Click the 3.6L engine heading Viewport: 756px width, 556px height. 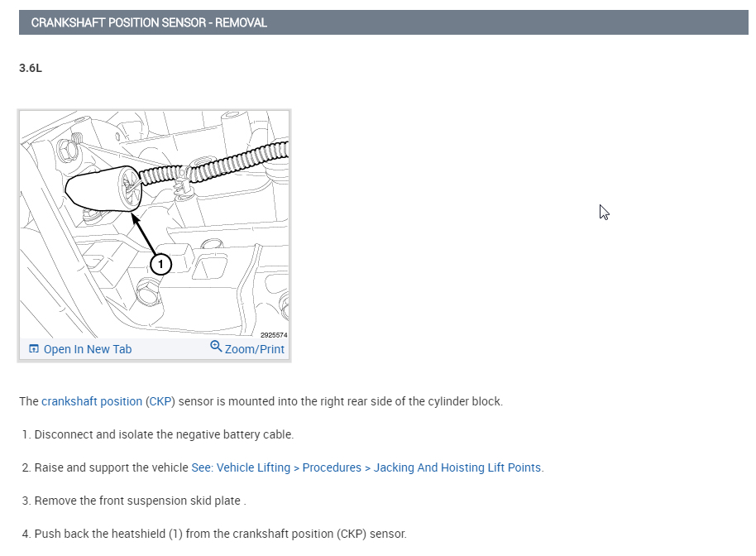[x=31, y=68]
